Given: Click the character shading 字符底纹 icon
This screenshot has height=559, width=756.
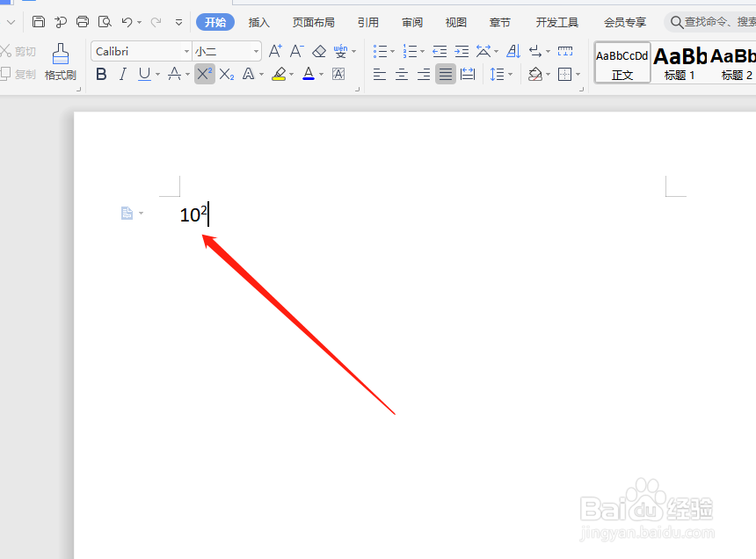Looking at the screenshot, I should 338,74.
